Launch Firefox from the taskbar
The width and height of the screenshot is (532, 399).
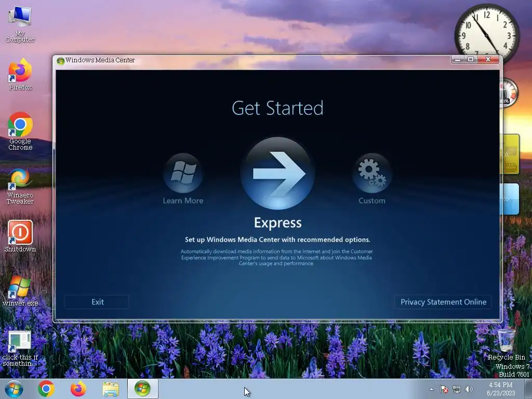click(x=78, y=389)
